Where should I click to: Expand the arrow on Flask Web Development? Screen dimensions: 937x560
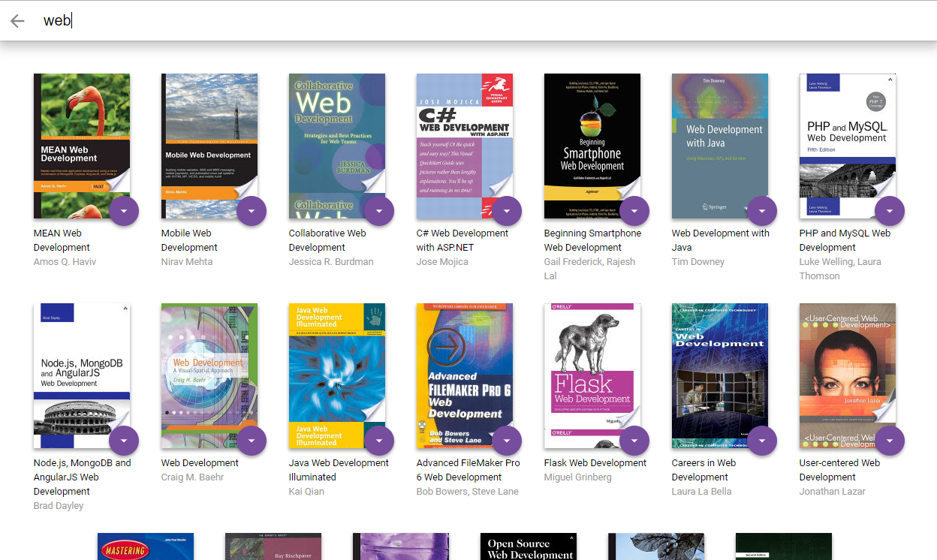pyautogui.click(x=634, y=441)
